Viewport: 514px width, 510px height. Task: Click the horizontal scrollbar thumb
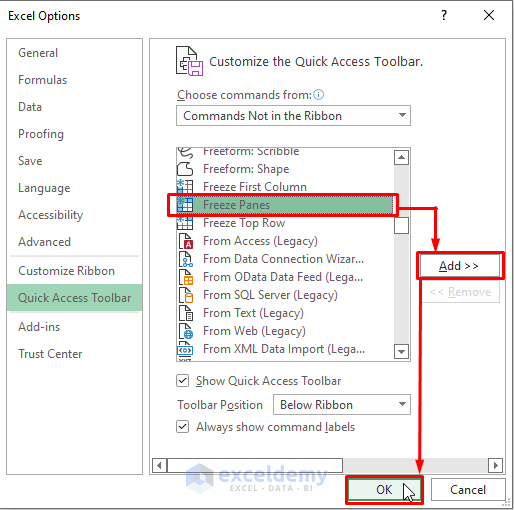[x=255, y=465]
